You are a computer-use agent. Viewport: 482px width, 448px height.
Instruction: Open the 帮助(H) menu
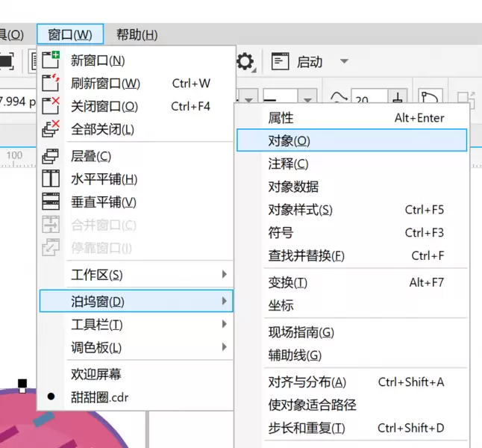[137, 34]
